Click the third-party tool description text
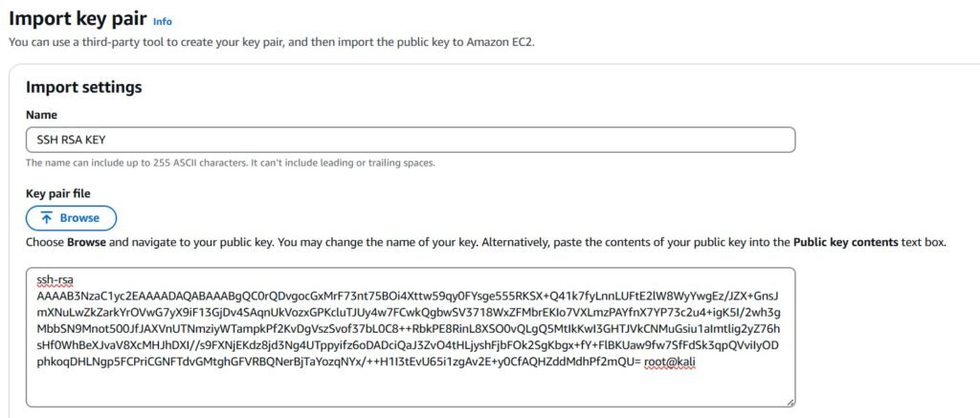Screen dimensions: 980x418 [x=278, y=42]
